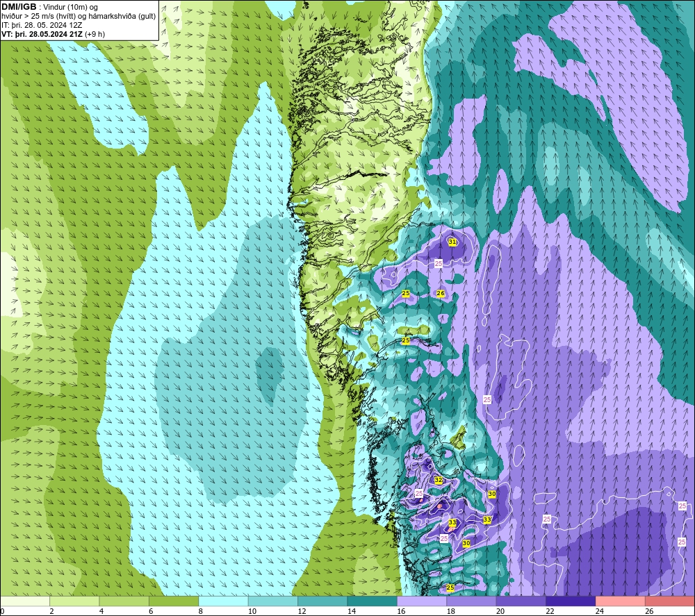The image size is (695, 616).
Task: Click the '14' tick on the color scale
Action: (x=352, y=611)
